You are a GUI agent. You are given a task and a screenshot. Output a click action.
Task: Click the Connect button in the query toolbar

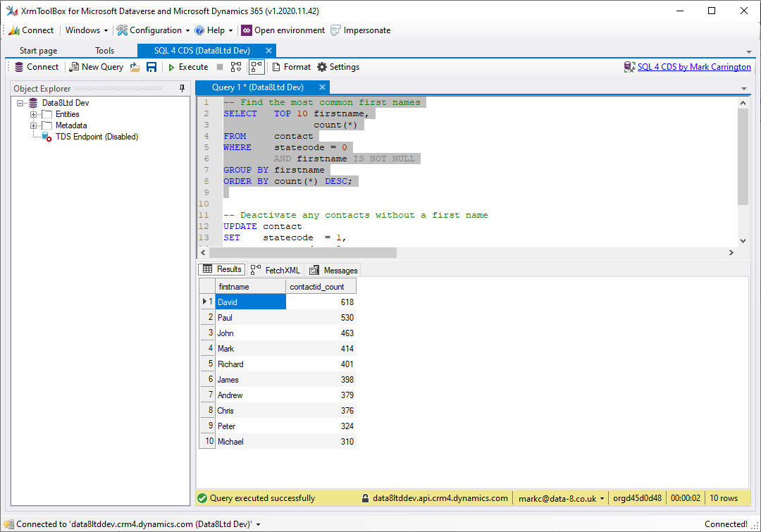pyautogui.click(x=37, y=67)
